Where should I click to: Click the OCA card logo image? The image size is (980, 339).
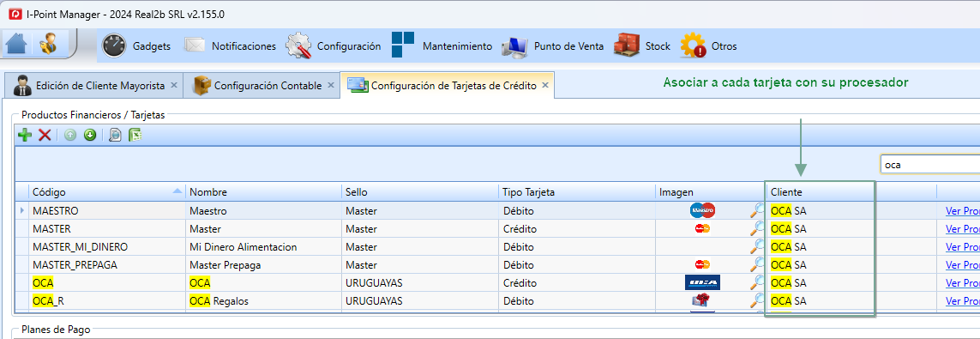point(702,282)
